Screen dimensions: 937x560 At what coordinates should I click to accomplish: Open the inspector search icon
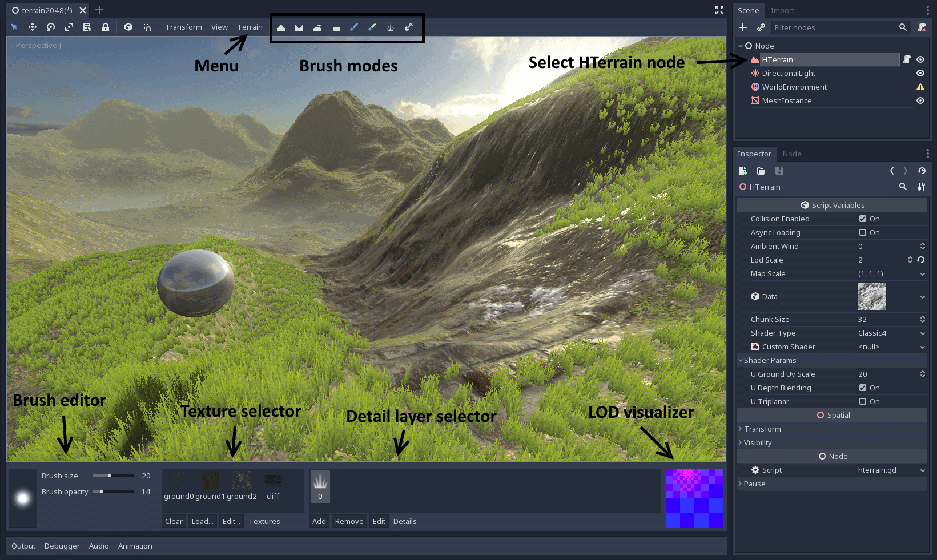tap(903, 187)
